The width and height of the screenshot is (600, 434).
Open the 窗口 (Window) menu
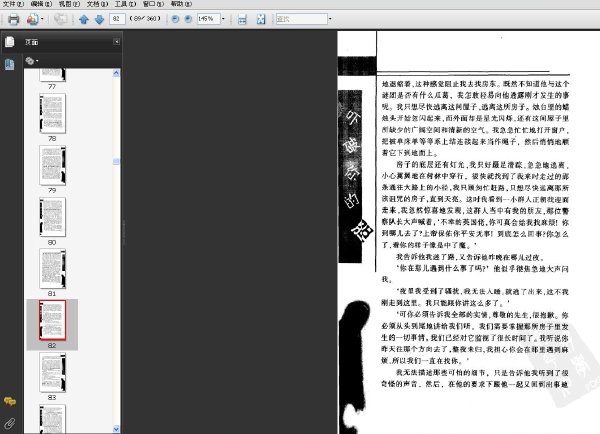coord(153,4)
